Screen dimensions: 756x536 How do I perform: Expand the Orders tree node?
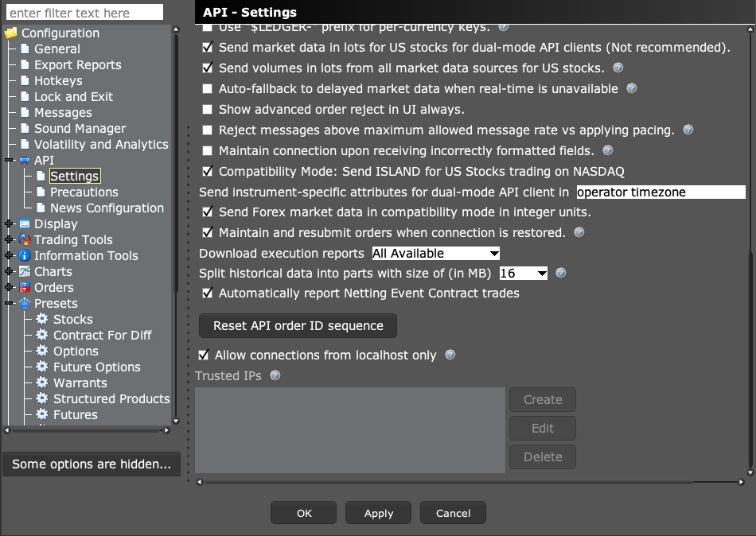[x=9, y=287]
